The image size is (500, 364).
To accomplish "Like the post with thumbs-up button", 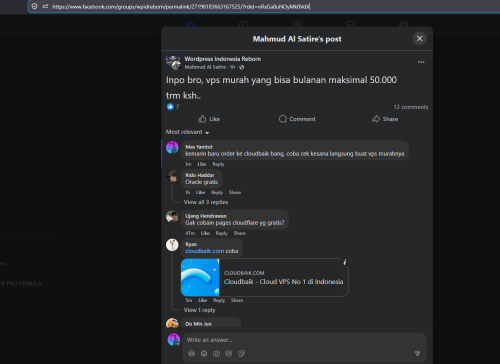I will 209,119.
